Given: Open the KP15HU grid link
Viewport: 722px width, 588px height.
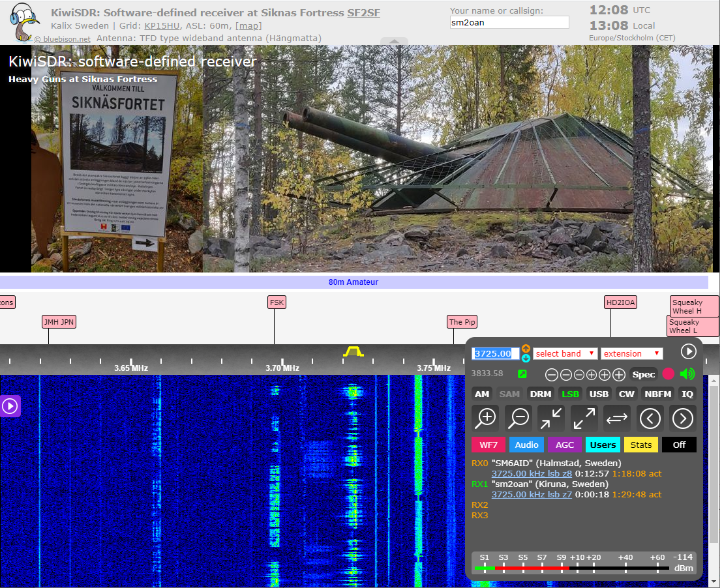Looking at the screenshot, I should click(162, 26).
